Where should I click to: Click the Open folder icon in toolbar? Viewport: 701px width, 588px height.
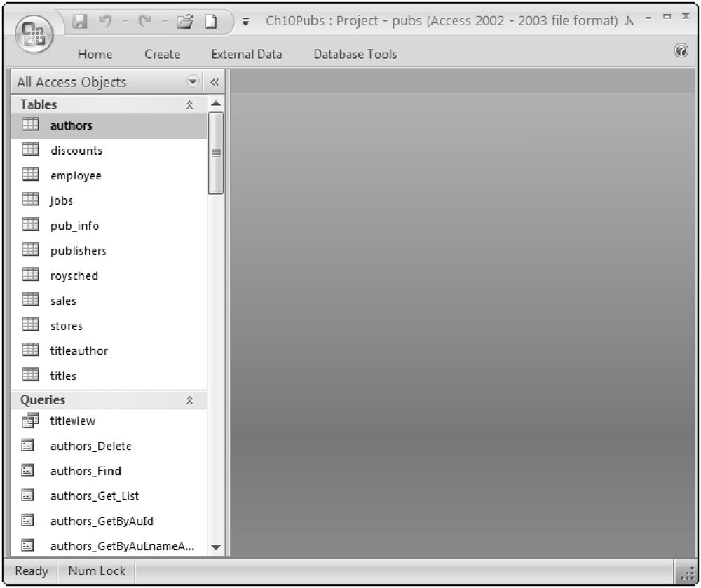[x=184, y=22]
